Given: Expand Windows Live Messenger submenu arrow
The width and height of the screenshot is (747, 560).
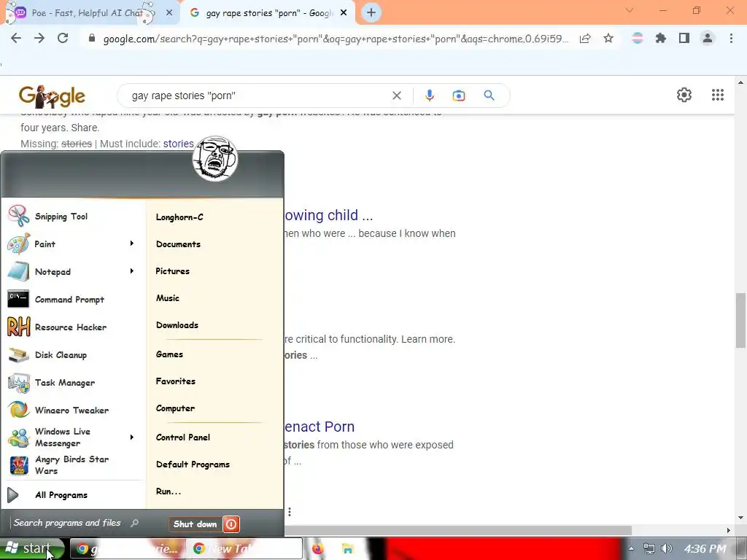Looking at the screenshot, I should [132, 437].
